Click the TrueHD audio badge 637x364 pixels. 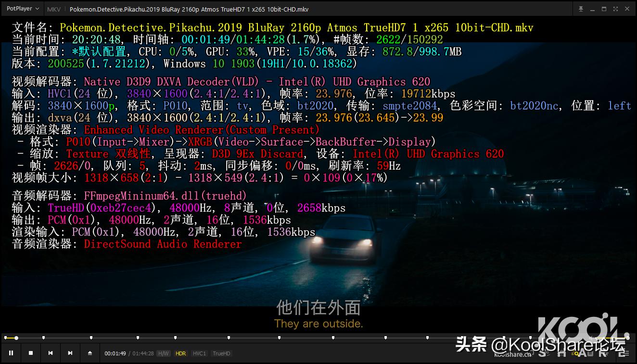click(221, 353)
